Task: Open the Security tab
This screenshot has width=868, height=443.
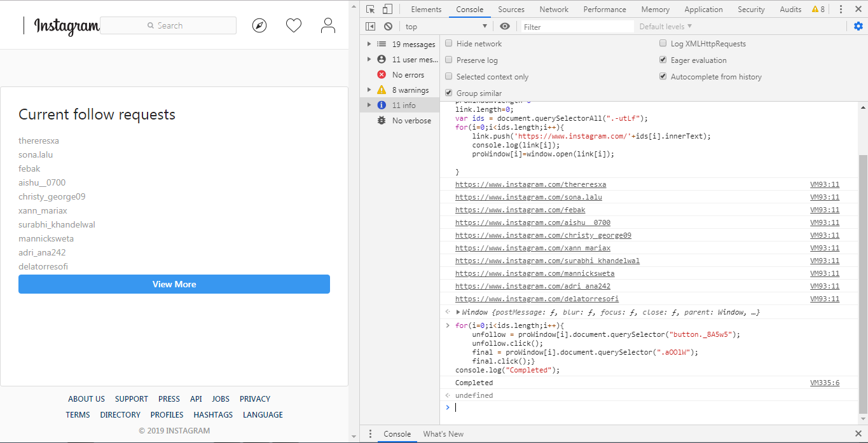Action: [x=751, y=10]
